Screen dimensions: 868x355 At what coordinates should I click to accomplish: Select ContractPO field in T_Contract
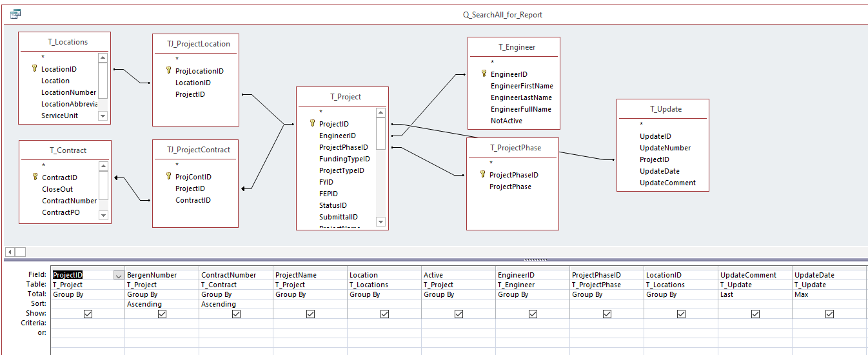61,212
